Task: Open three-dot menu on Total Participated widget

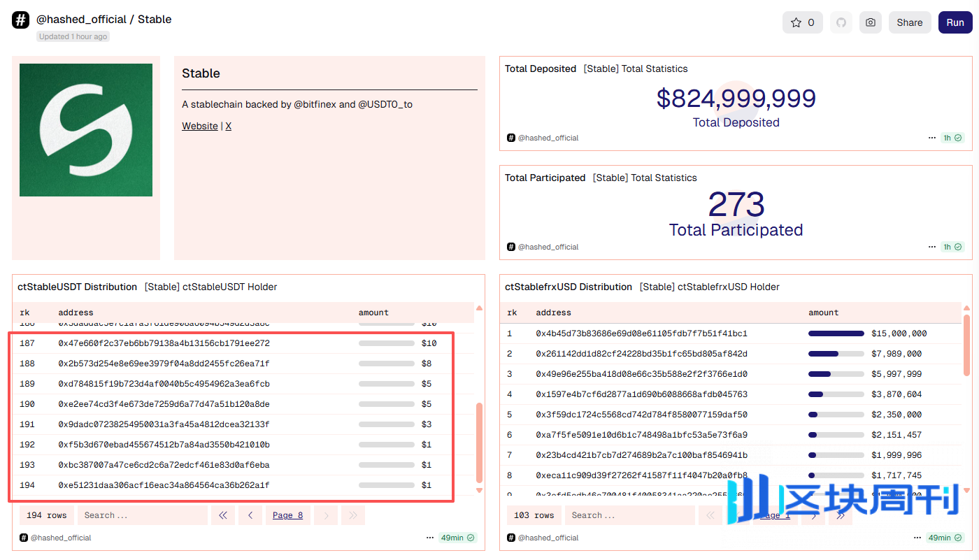Action: point(931,247)
